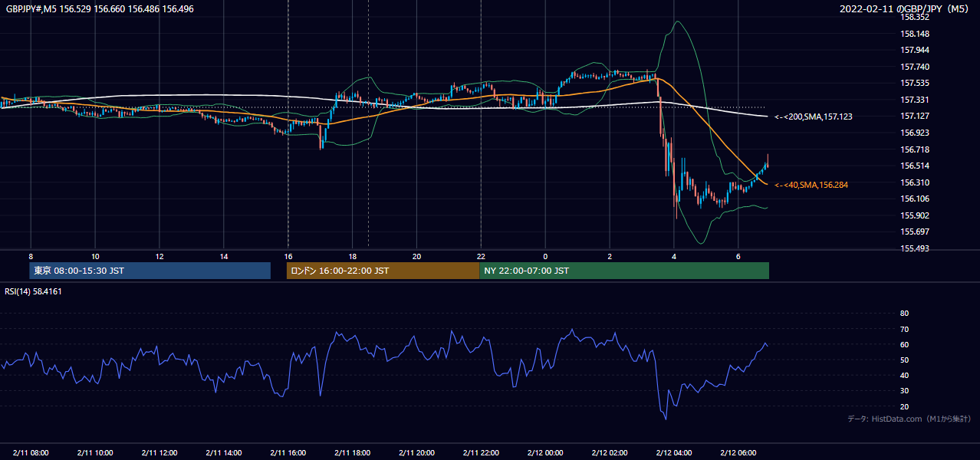
Task: Click the hour tick 0 under price chart
Action: pos(545,256)
